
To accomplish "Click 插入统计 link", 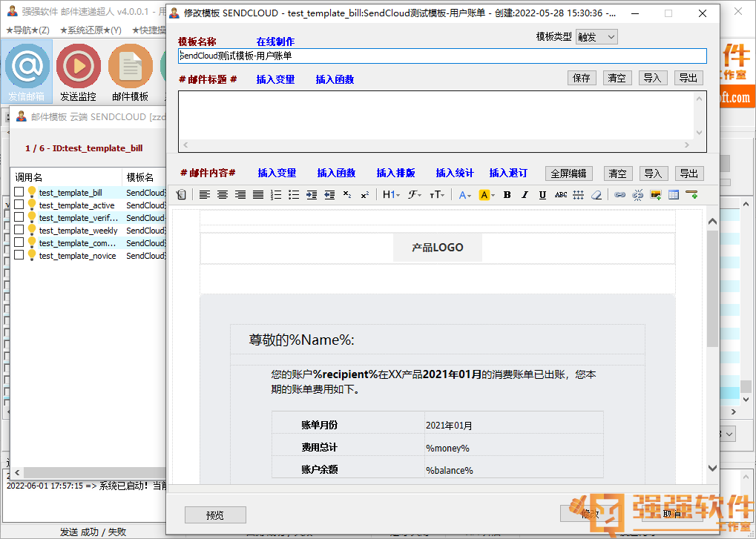I will coord(455,173).
